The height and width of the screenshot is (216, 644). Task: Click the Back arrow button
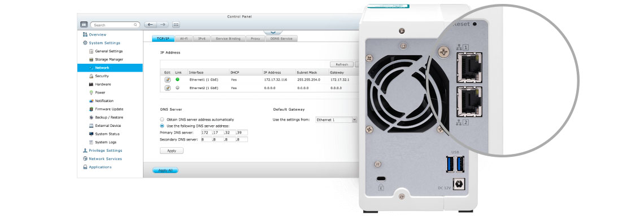click(x=150, y=25)
